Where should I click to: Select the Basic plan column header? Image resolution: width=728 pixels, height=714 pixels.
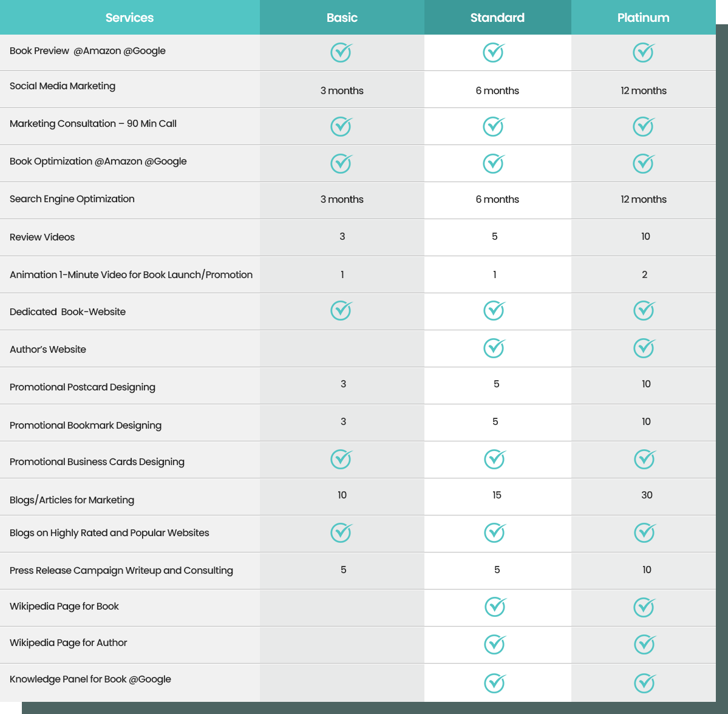click(342, 18)
